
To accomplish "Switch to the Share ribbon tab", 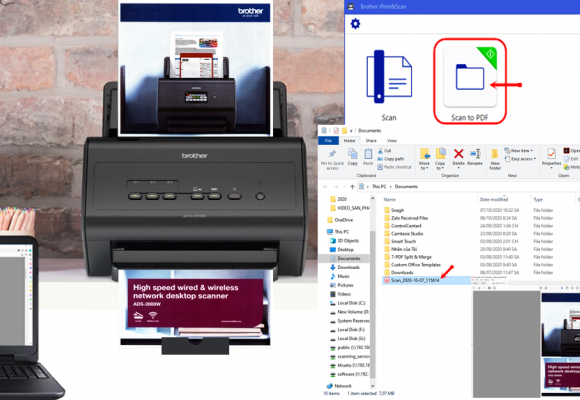I will [x=371, y=141].
